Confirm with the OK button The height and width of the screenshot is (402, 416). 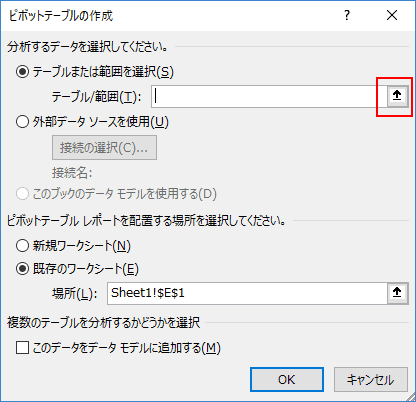(287, 379)
